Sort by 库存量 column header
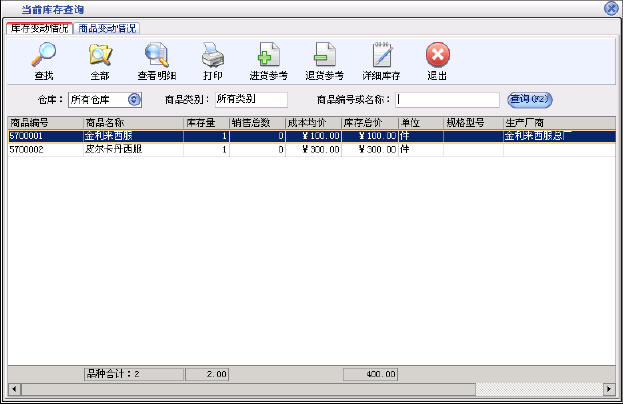 206,122
